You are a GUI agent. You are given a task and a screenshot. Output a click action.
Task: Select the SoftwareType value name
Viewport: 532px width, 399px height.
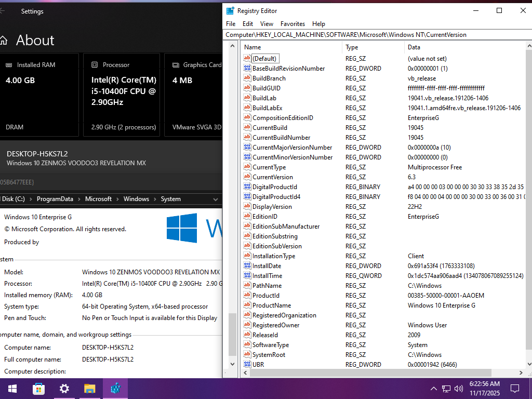(270, 345)
